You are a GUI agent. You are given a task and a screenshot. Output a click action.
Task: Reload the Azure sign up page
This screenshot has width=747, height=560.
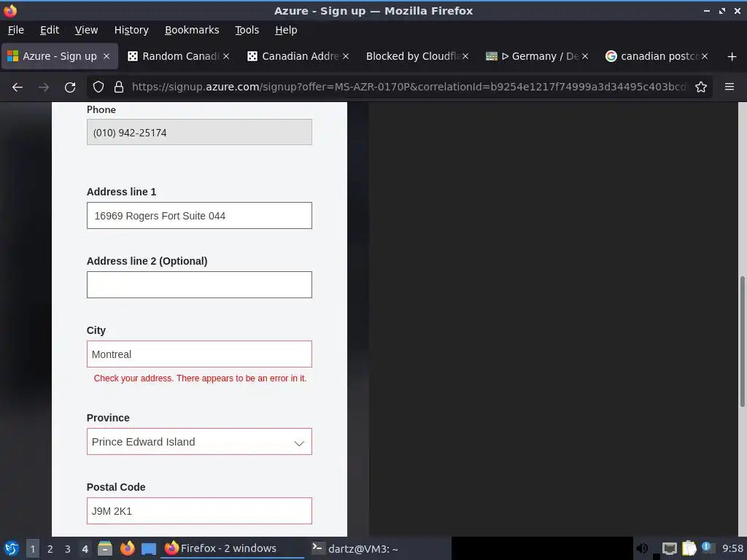pyautogui.click(x=70, y=87)
